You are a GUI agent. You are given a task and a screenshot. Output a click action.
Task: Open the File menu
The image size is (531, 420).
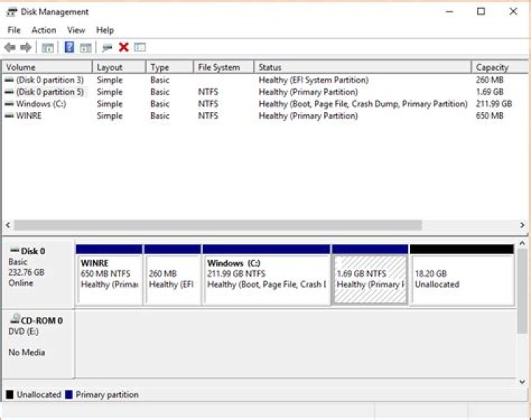coord(14,30)
